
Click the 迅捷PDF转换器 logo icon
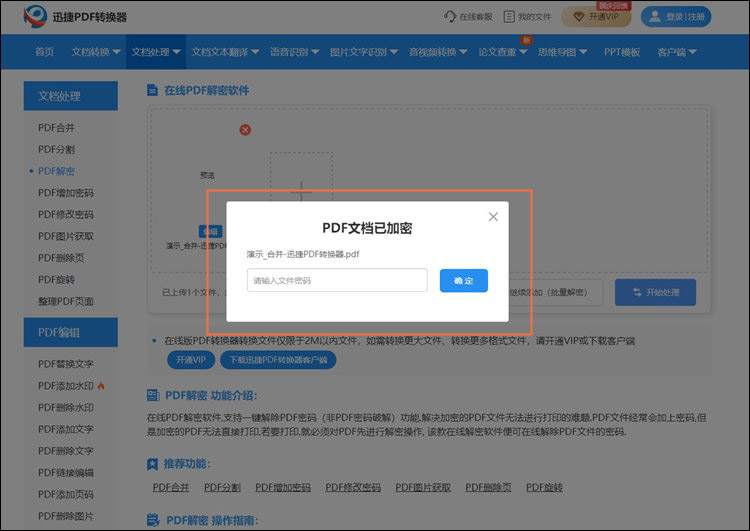coord(35,16)
